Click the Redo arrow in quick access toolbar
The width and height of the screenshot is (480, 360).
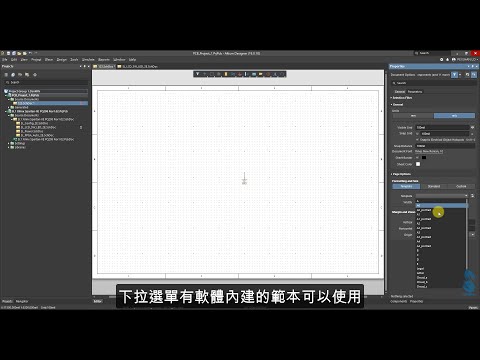tap(35, 53)
